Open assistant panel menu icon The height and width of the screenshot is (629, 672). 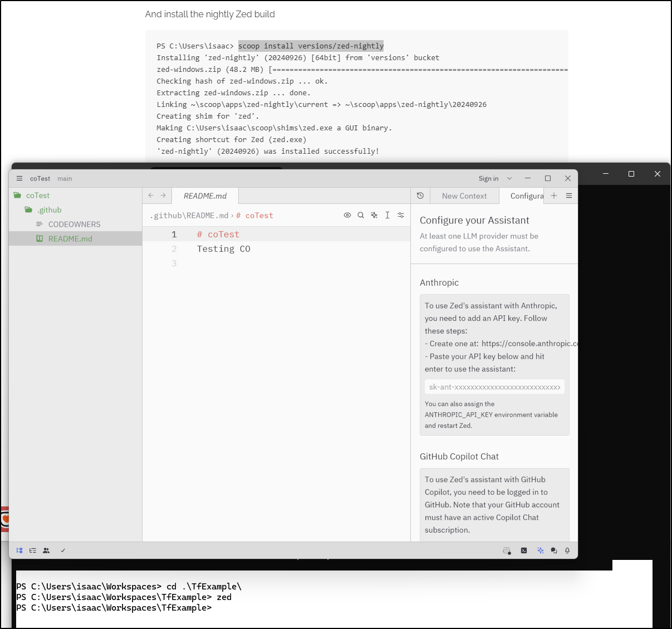point(569,196)
